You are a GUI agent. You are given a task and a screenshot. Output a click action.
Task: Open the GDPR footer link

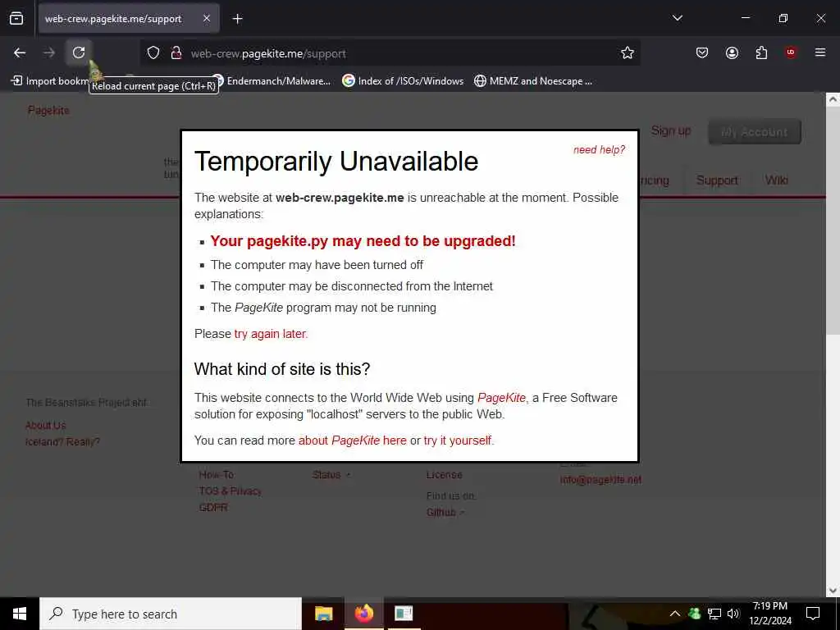click(x=213, y=507)
